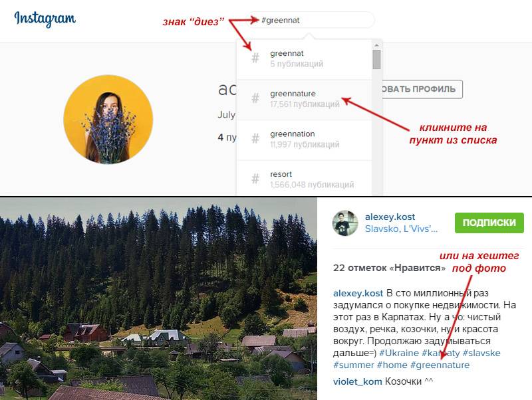Open the Slavsko location link
The width and height of the screenshot is (532, 400).
pyautogui.click(x=401, y=229)
